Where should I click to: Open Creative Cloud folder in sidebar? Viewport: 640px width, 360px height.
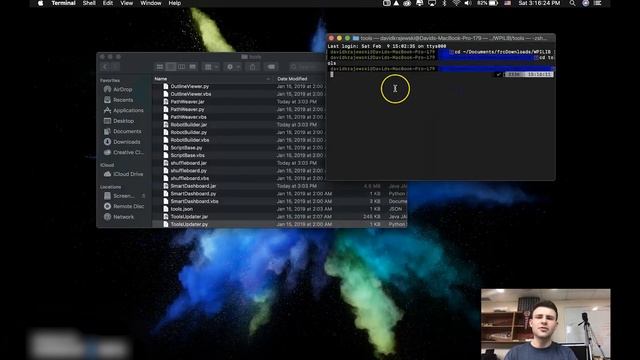pos(128,152)
